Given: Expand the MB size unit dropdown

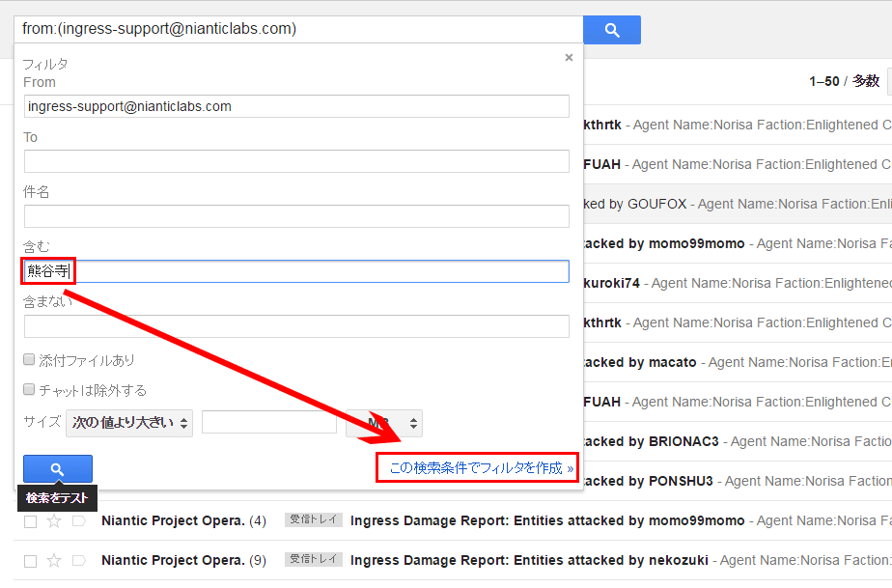Looking at the screenshot, I should click(x=383, y=423).
